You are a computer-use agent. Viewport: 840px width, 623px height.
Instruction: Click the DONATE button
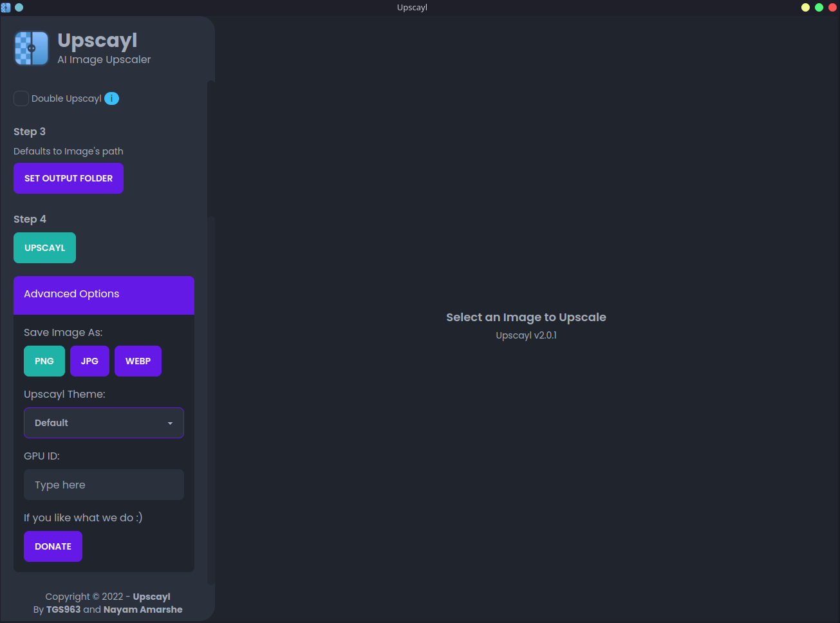click(53, 546)
